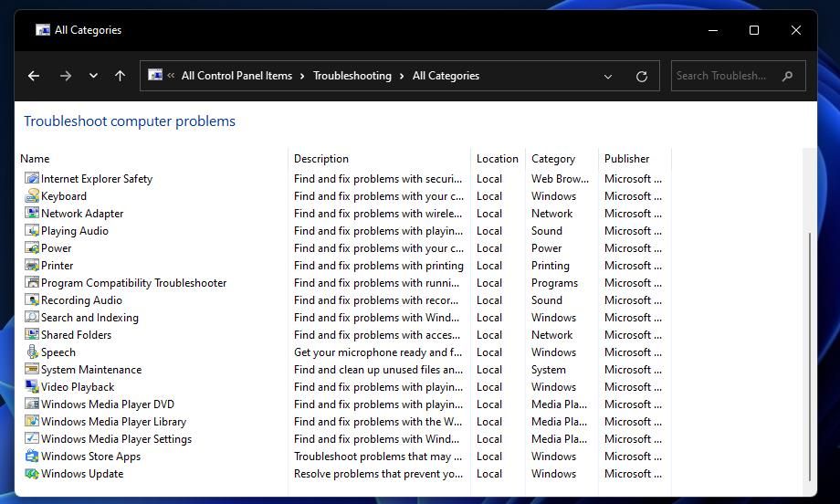Open the Video Playback entry
This screenshot has height=504, width=840.
point(78,387)
